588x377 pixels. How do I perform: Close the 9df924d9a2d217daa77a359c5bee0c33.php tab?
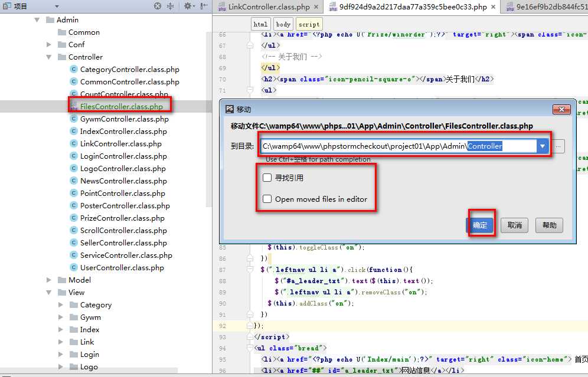pyautogui.click(x=493, y=6)
